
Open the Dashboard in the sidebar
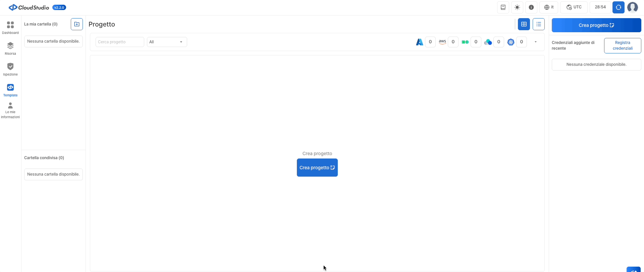10,28
